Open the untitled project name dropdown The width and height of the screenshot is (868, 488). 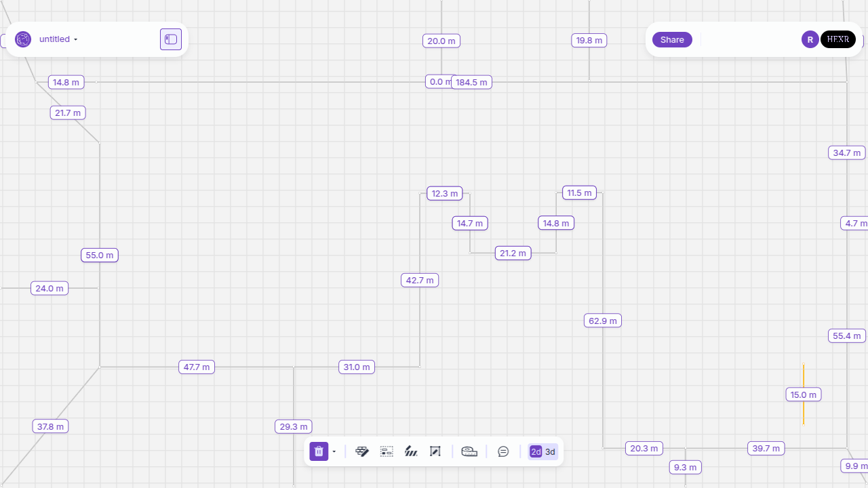[58, 39]
